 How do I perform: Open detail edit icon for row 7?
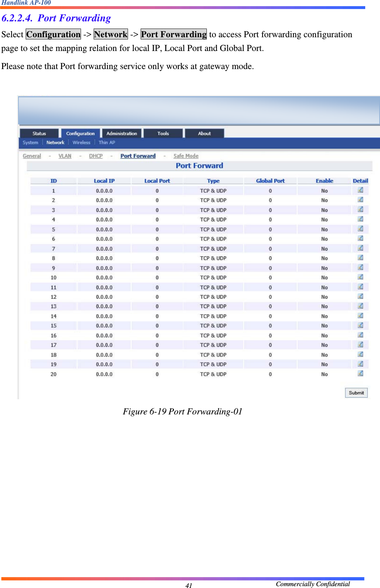point(360,248)
